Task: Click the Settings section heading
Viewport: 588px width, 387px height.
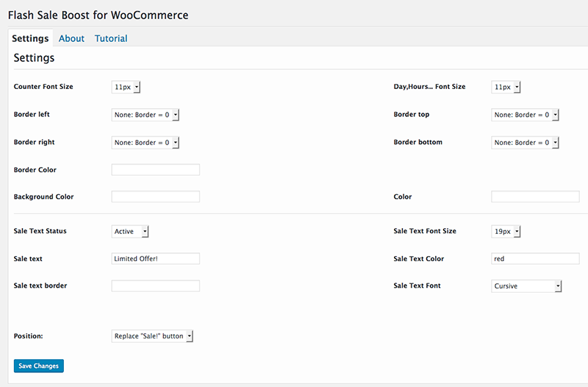Action: pyautogui.click(x=34, y=58)
